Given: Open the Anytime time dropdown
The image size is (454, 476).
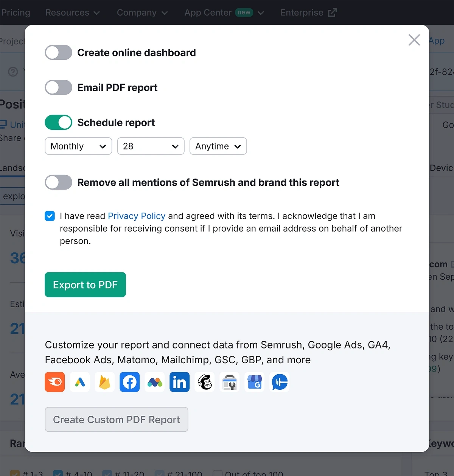Looking at the screenshot, I should (218, 146).
